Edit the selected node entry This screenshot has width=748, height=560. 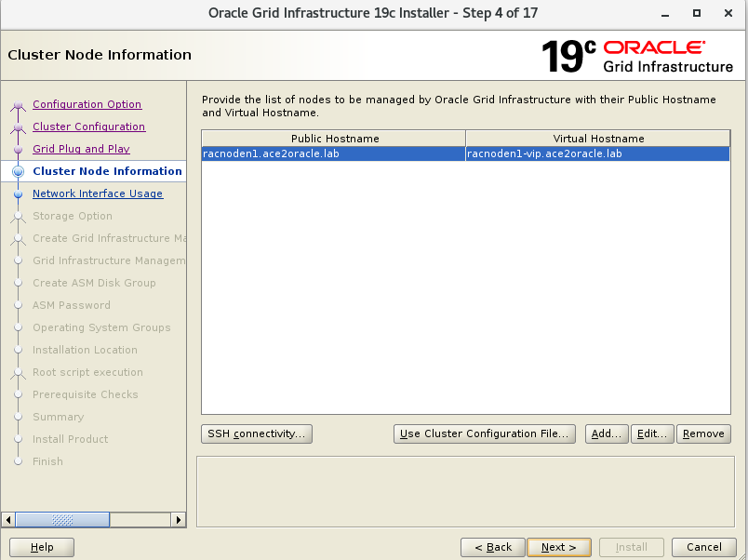(652, 433)
